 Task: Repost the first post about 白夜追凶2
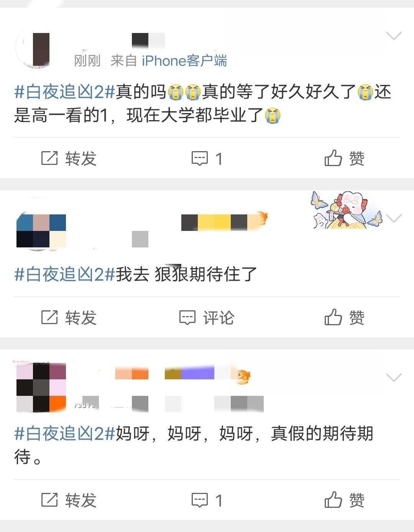point(69,158)
